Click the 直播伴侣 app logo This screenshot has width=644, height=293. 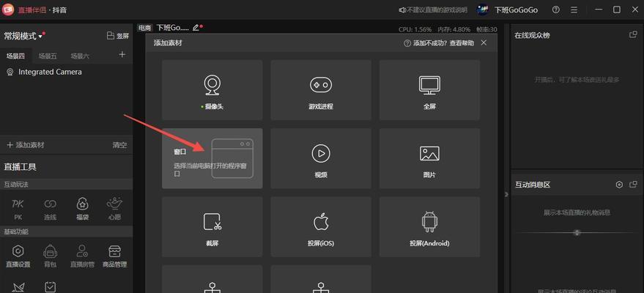click(8, 10)
